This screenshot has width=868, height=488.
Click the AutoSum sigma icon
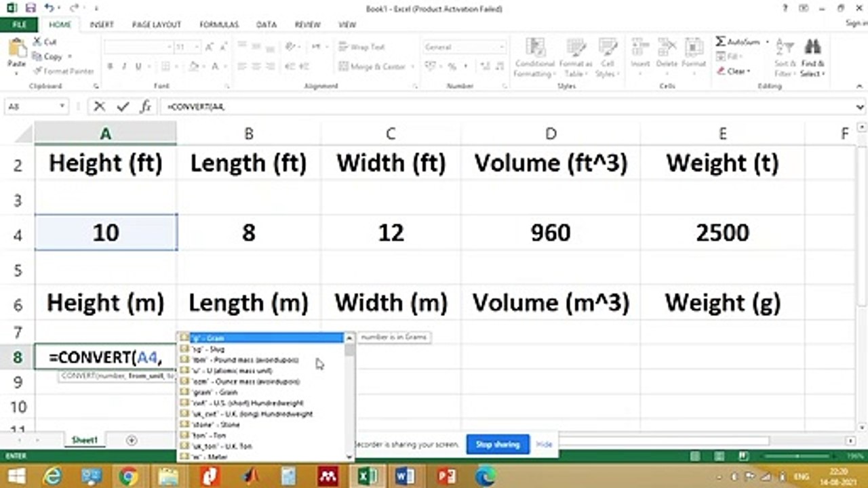(x=721, y=42)
